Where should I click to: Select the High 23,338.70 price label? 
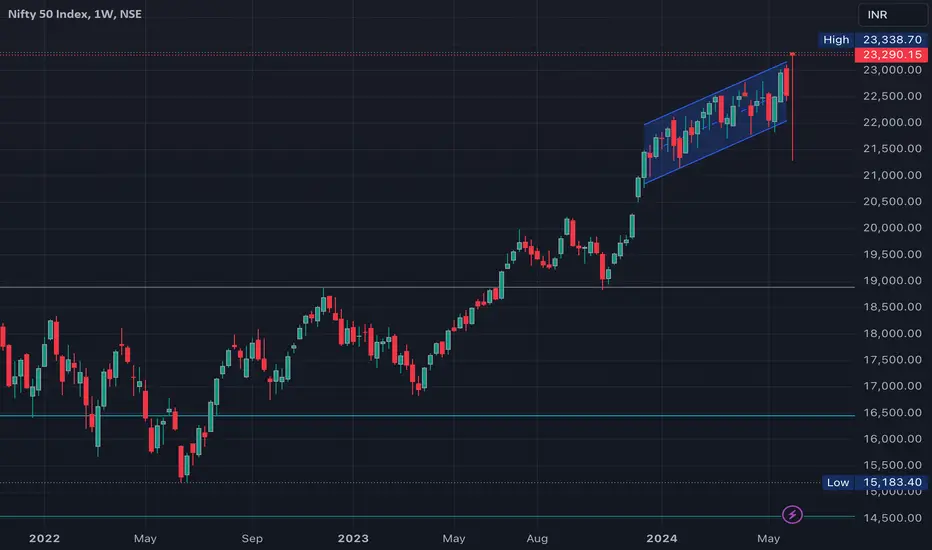click(x=873, y=39)
